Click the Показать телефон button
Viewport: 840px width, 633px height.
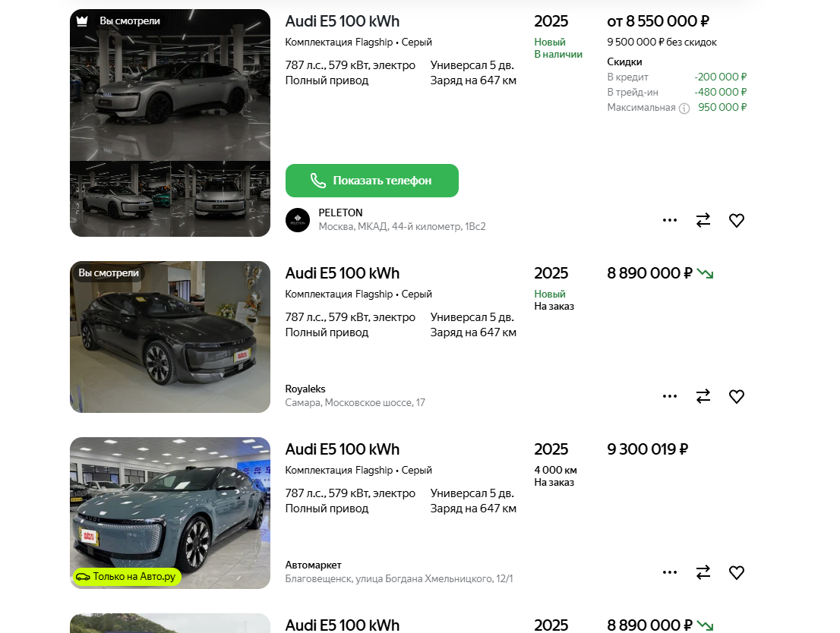tap(372, 181)
